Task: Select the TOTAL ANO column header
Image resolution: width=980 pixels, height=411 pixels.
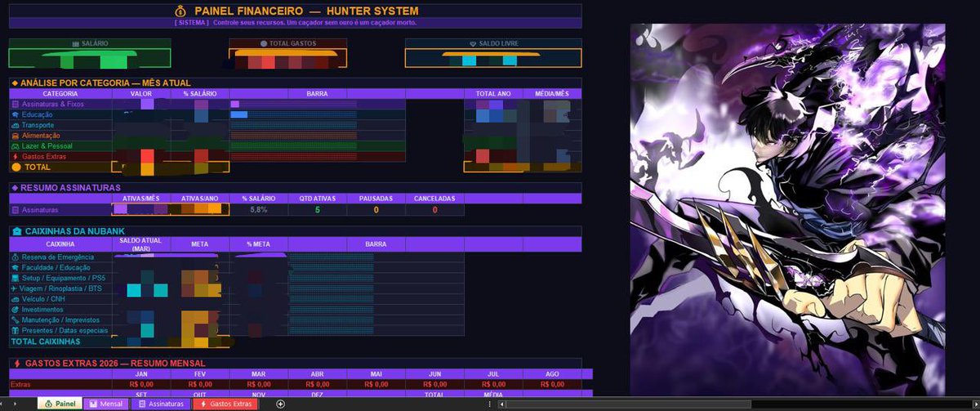Action: pyautogui.click(x=493, y=94)
